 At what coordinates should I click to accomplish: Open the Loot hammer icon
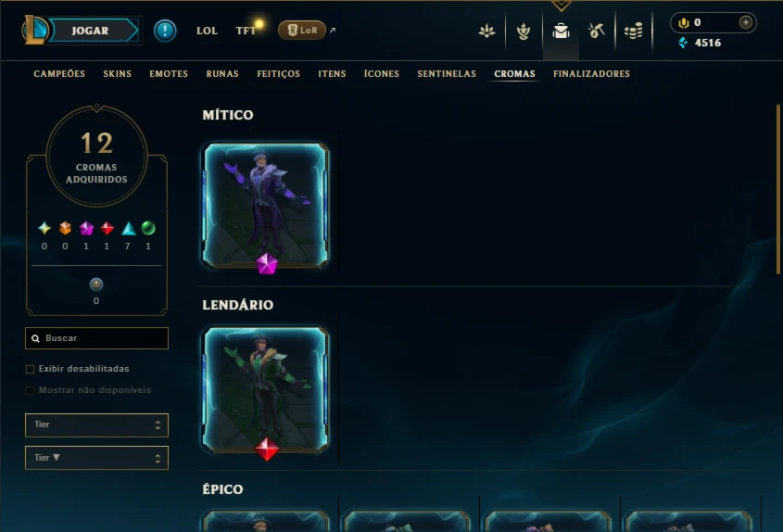[596, 31]
